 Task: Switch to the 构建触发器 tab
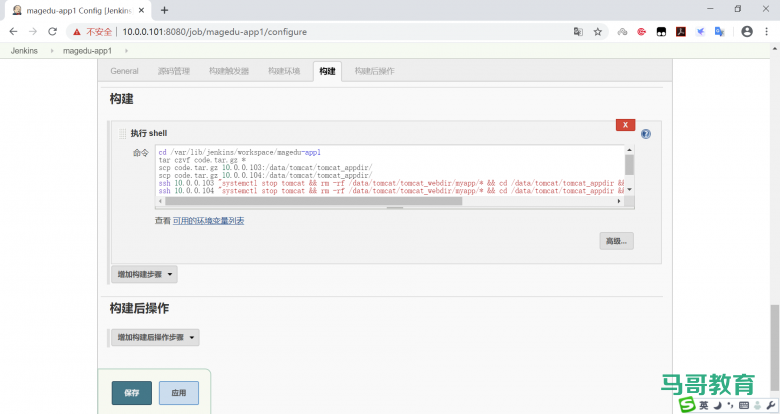[229, 71]
